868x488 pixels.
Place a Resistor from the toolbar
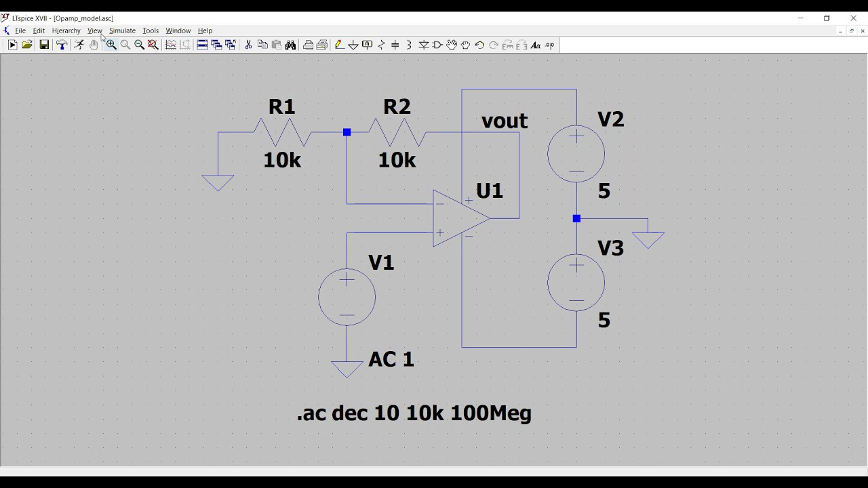click(x=382, y=45)
